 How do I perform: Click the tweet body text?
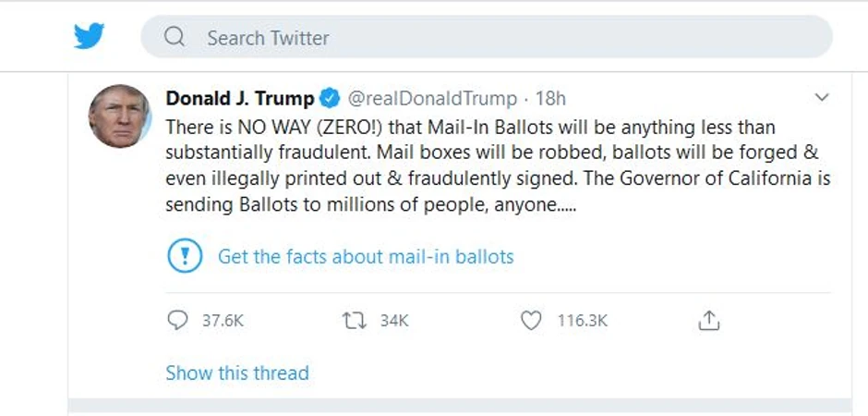point(489,166)
